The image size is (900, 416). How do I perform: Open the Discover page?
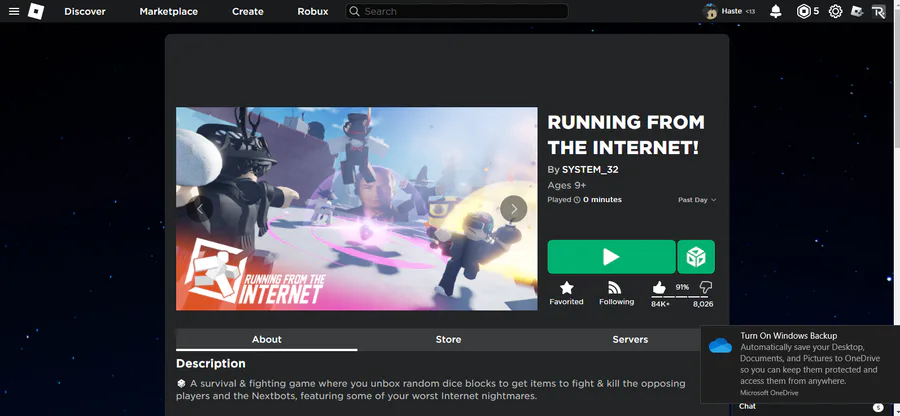click(x=83, y=11)
